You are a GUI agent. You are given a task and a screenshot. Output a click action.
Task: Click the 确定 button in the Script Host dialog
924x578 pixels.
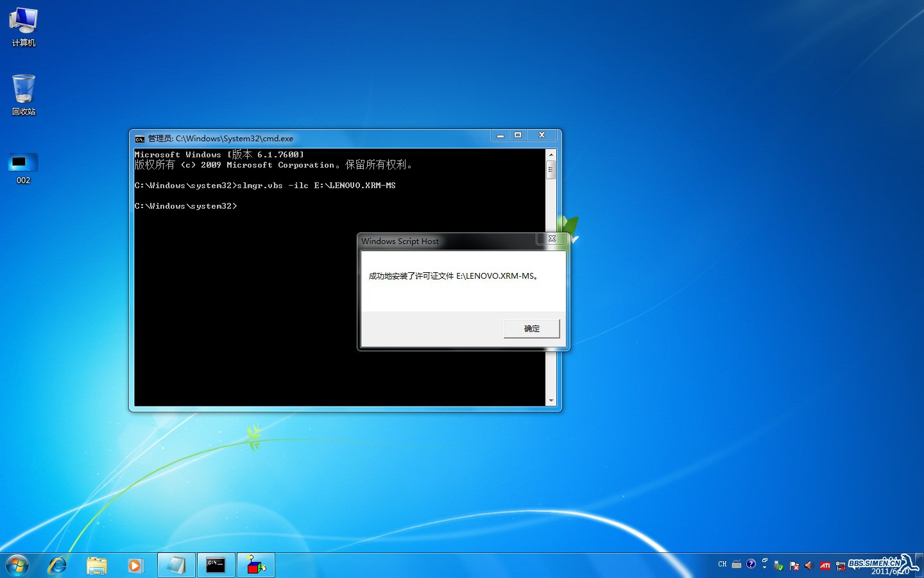531,328
